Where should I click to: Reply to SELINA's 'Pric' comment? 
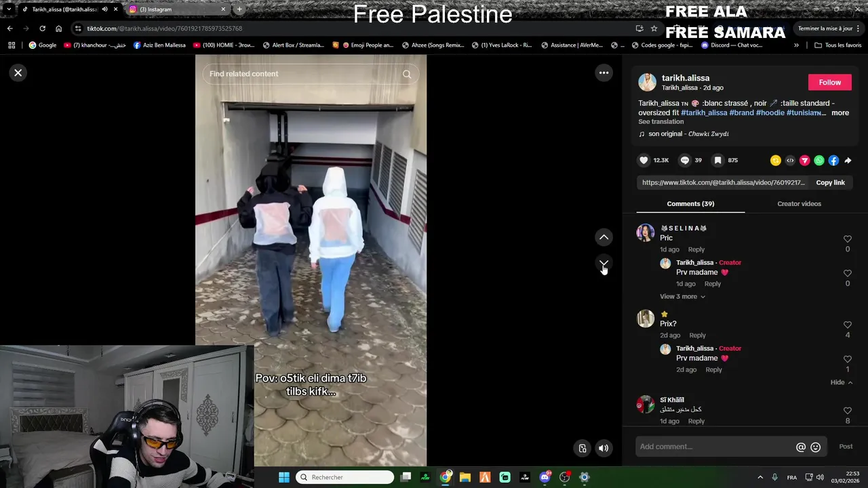pyautogui.click(x=696, y=249)
